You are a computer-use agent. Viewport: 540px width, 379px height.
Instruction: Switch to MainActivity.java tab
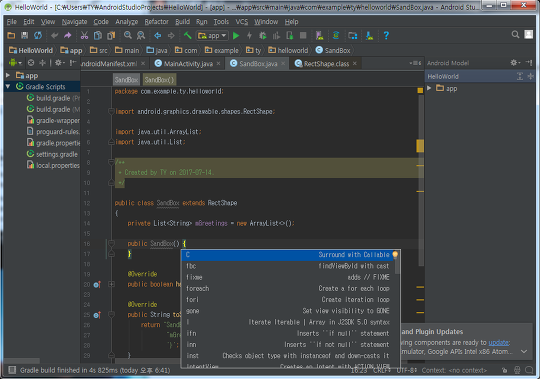pos(188,64)
